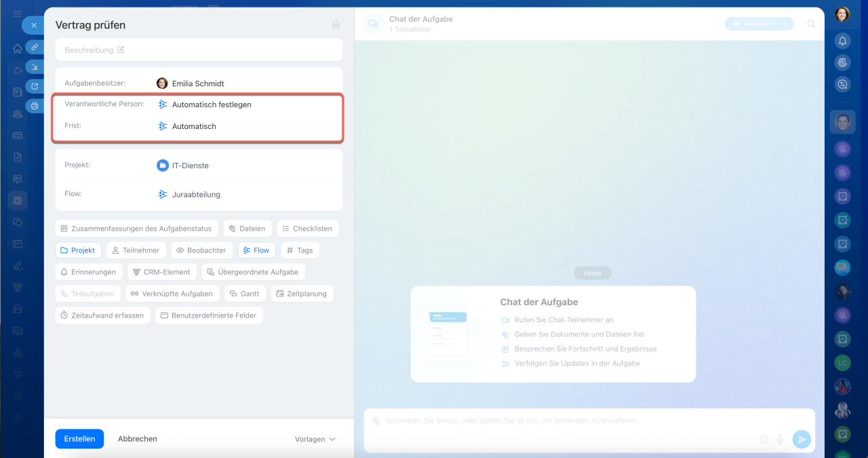Open profile avatar at top right

click(842, 14)
